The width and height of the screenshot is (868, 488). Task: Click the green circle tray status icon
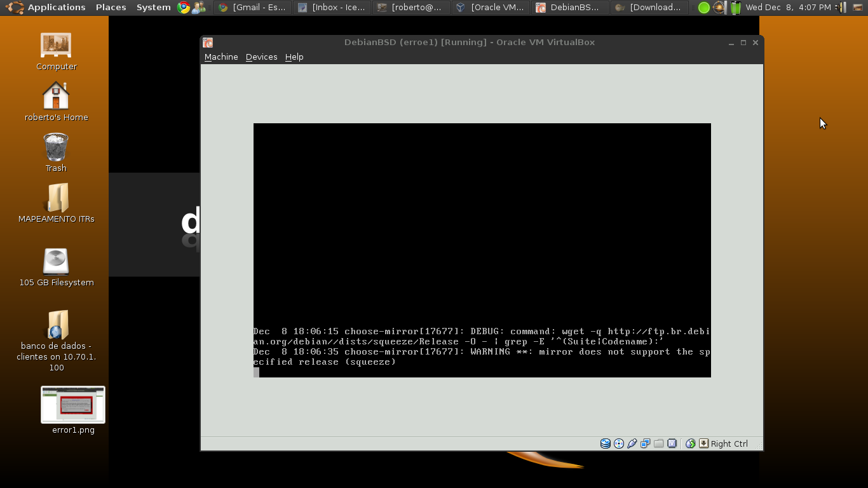tap(703, 8)
